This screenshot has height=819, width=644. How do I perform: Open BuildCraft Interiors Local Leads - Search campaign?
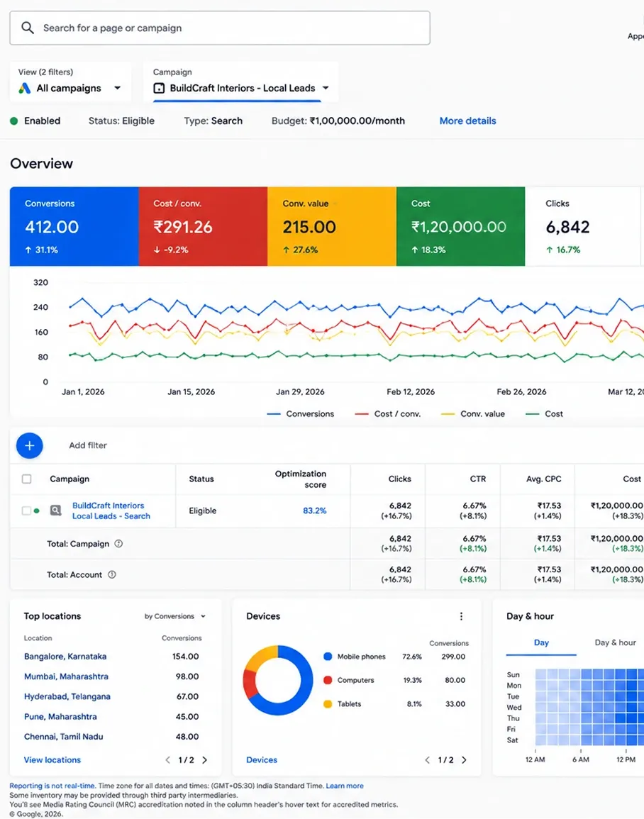point(111,511)
